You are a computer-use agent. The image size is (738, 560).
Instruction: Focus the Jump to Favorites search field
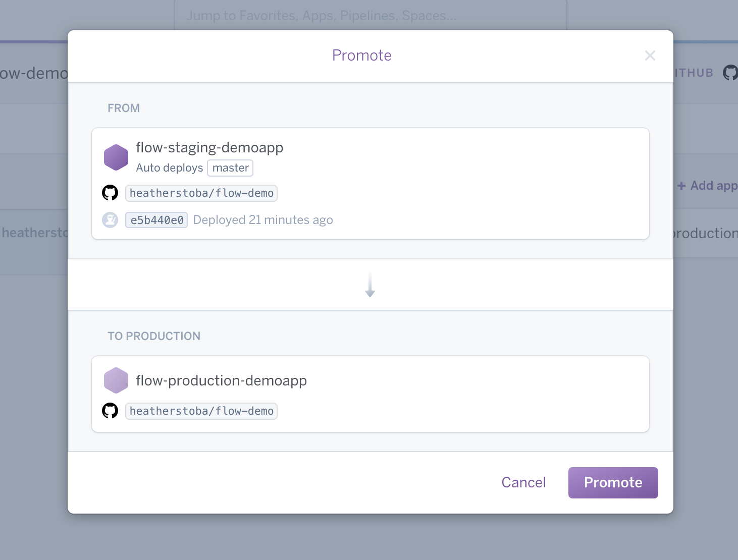(x=370, y=16)
